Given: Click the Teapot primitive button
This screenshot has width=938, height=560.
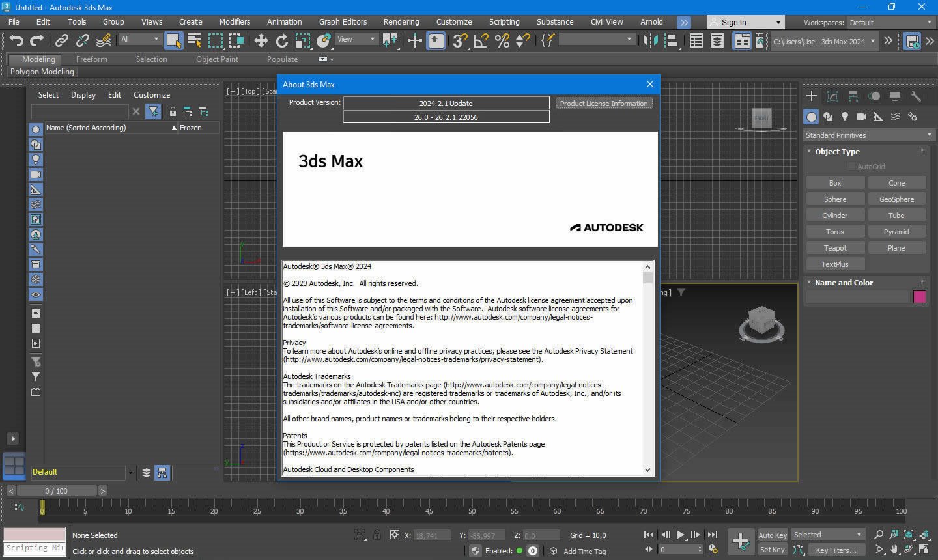Looking at the screenshot, I should [x=834, y=248].
